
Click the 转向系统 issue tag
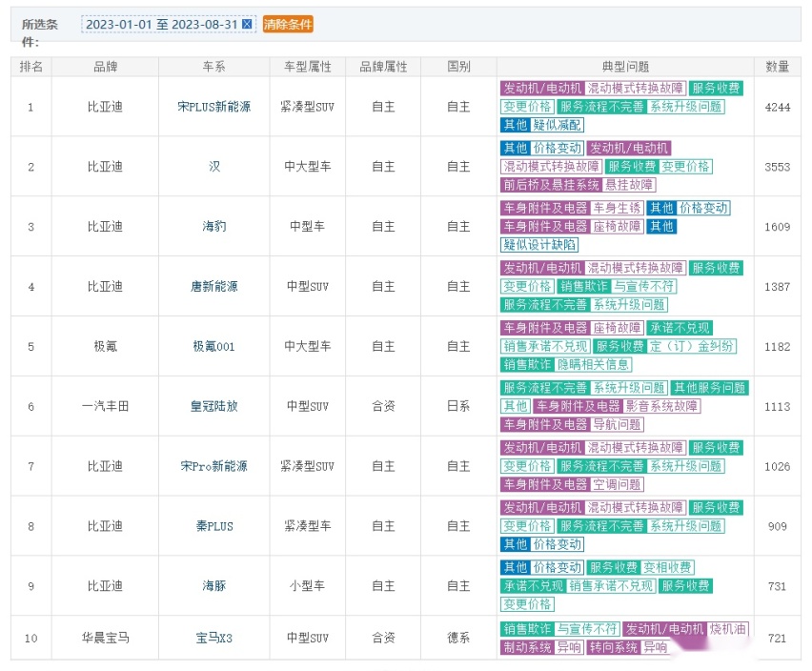coord(613,647)
